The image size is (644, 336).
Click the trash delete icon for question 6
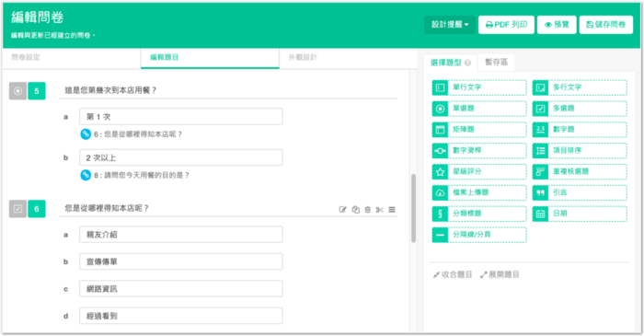[x=368, y=210]
